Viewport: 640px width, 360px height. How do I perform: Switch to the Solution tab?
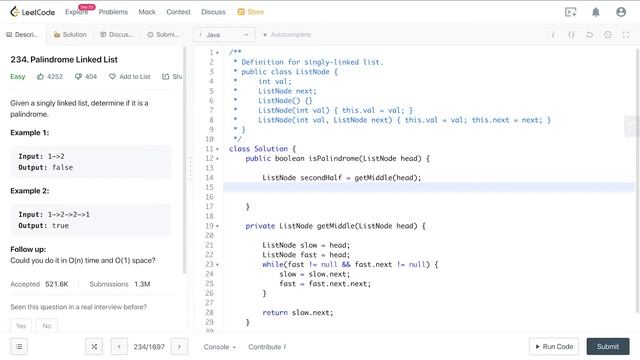(70, 35)
